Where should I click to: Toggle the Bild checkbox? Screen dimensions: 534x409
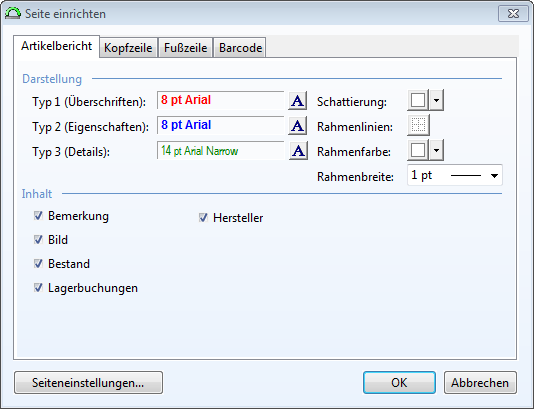(38, 240)
